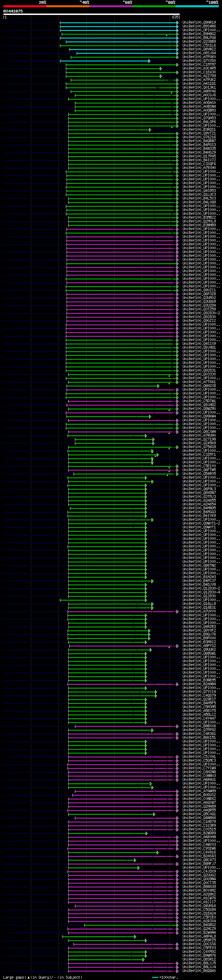
Task: Click the UniRef100_Q92831 label
Action: pyautogui.click(x=199, y=370)
